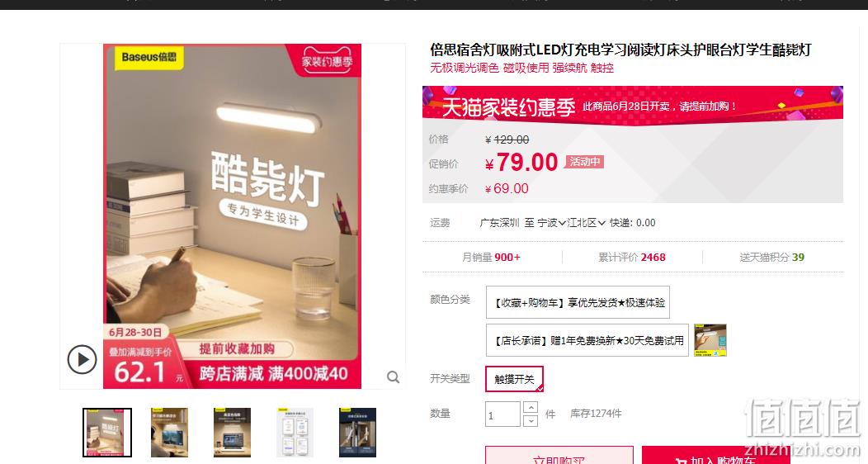Image resolution: width=868 pixels, height=464 pixels.
Task: Select the fourth thumbnail with white background
Action: point(295,433)
